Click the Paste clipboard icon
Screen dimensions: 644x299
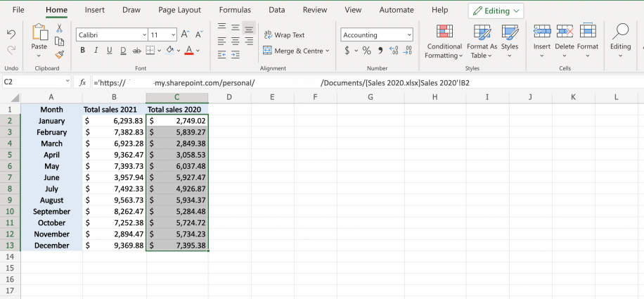pyautogui.click(x=39, y=32)
